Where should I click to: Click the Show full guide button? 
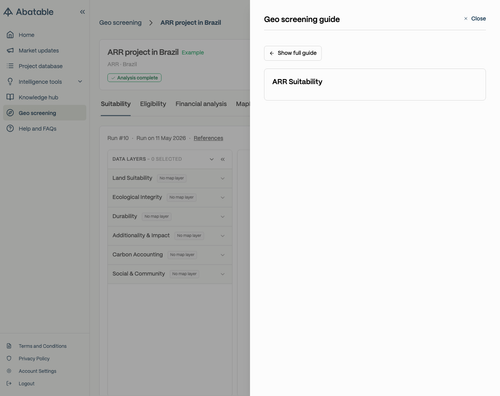293,53
